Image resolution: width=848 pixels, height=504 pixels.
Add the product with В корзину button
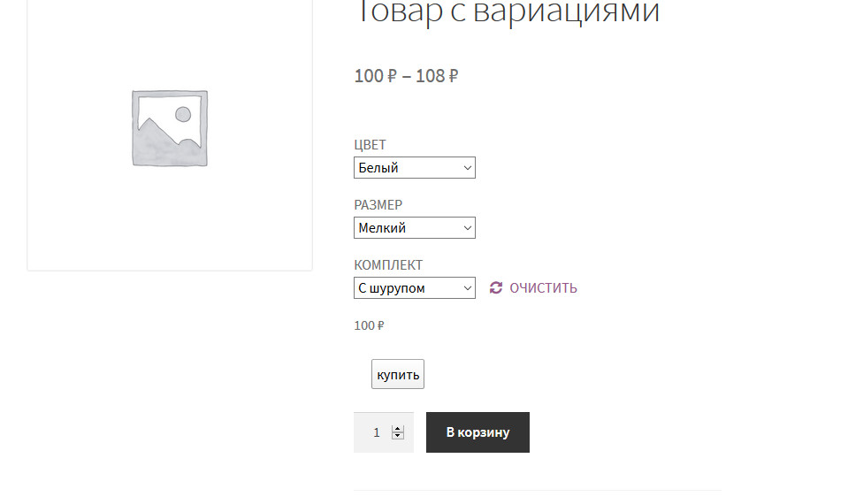point(477,432)
